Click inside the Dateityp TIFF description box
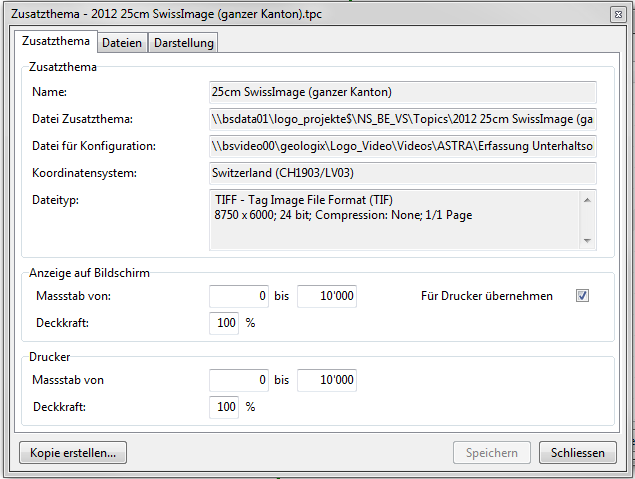635x479 pixels. coord(394,219)
